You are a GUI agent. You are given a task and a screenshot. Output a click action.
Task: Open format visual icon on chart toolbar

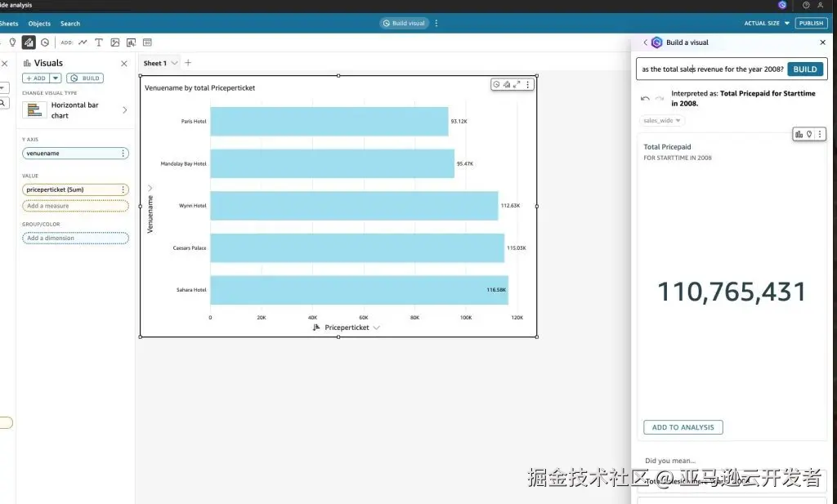(507, 84)
